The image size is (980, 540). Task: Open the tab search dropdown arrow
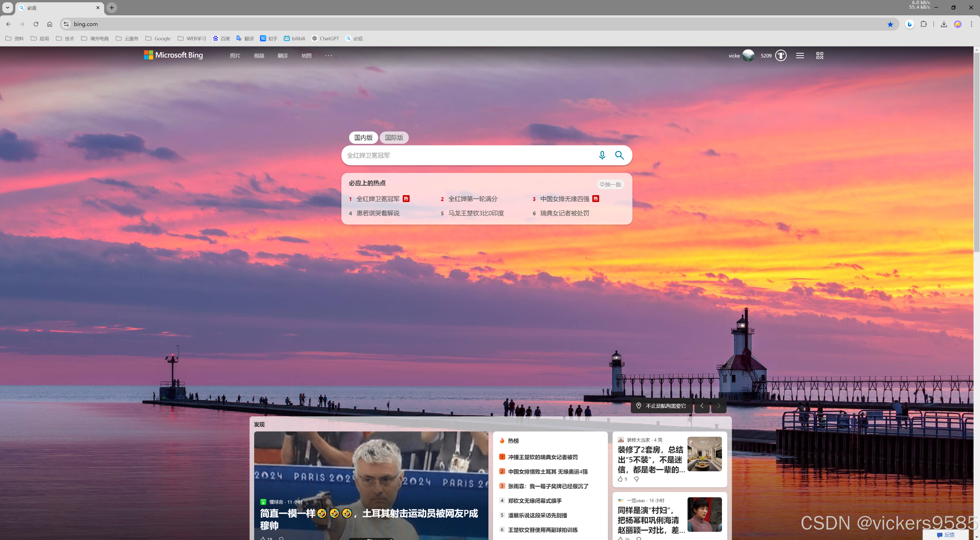coord(7,8)
